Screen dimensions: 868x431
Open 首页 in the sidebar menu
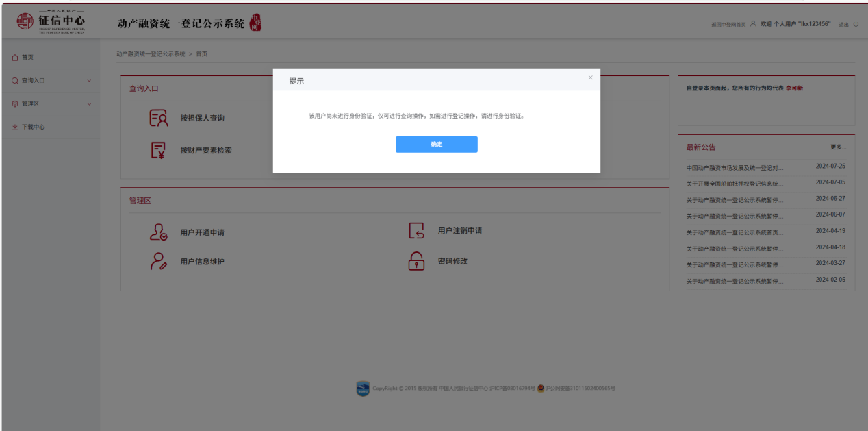(x=50, y=58)
